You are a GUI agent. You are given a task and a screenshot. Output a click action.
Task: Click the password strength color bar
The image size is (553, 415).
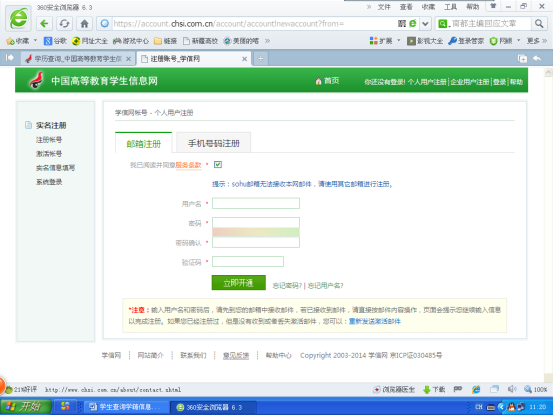pyautogui.click(x=256, y=232)
